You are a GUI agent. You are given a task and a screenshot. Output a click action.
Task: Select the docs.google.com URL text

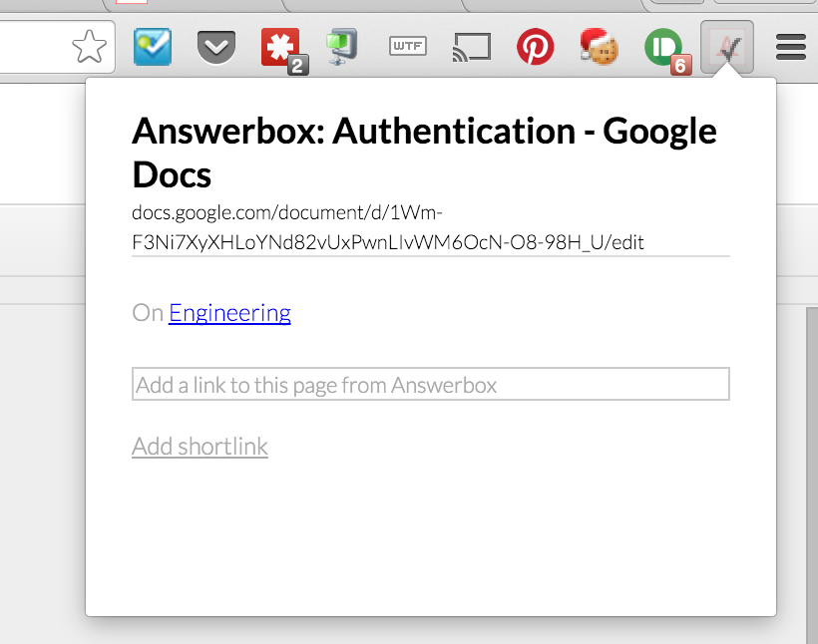pyautogui.click(x=387, y=227)
